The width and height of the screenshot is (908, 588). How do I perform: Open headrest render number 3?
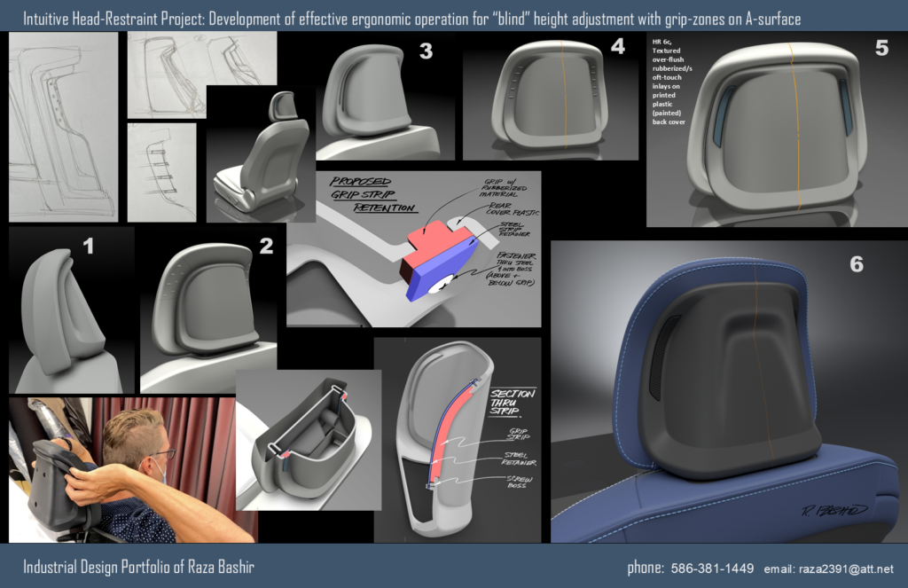(380, 98)
